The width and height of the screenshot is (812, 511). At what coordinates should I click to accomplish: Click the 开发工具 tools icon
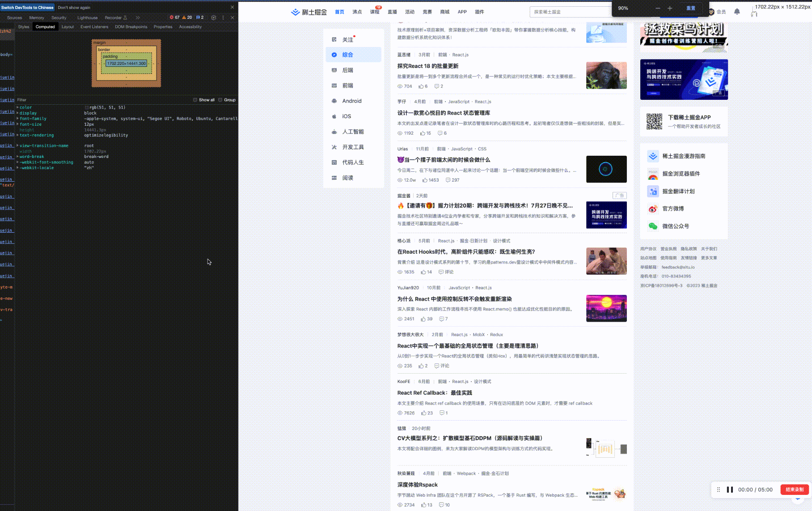tap(334, 147)
